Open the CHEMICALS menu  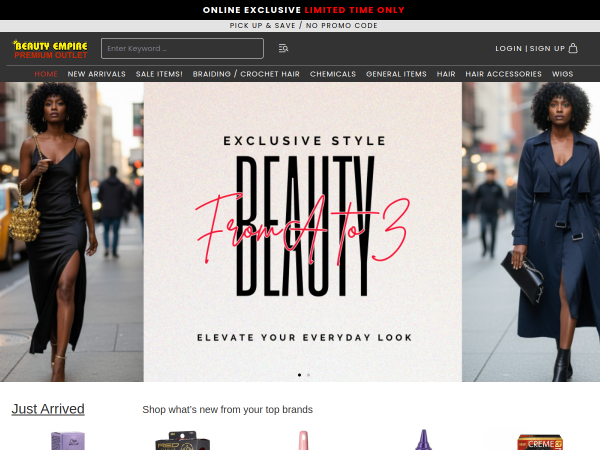[333, 74]
